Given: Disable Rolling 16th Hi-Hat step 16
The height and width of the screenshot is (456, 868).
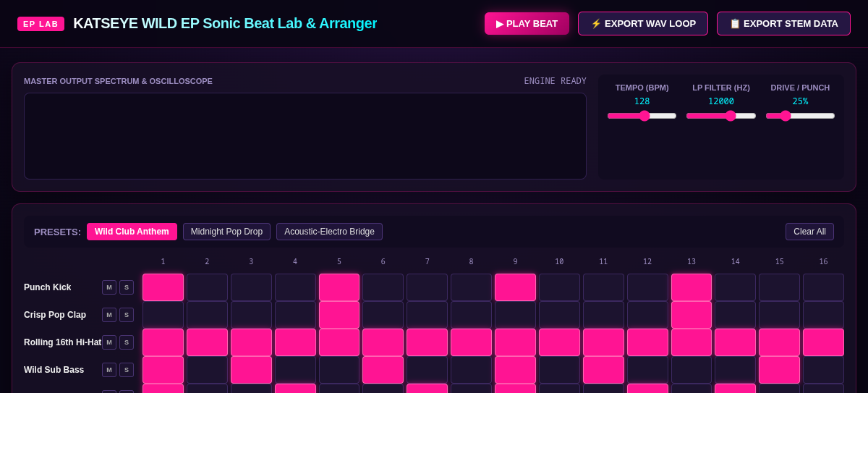Looking at the screenshot, I should 823,342.
